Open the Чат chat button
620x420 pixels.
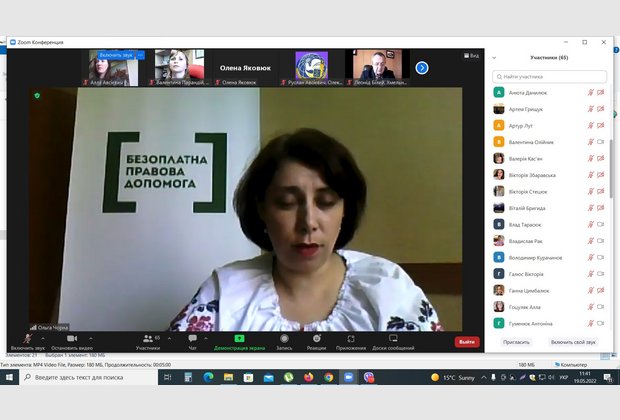tap(193, 342)
